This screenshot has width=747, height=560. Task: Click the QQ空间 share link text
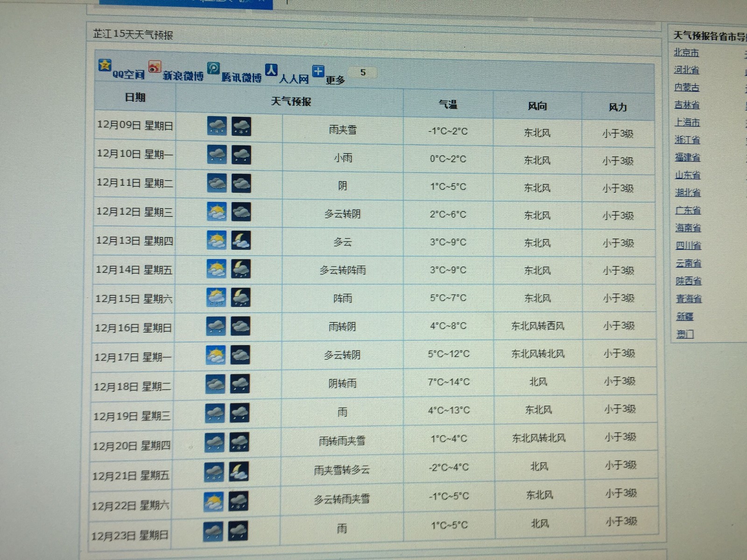pyautogui.click(x=128, y=75)
